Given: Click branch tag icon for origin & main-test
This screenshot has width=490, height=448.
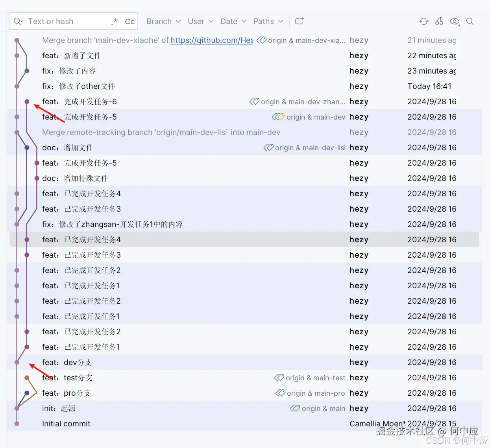Looking at the screenshot, I should 279,378.
